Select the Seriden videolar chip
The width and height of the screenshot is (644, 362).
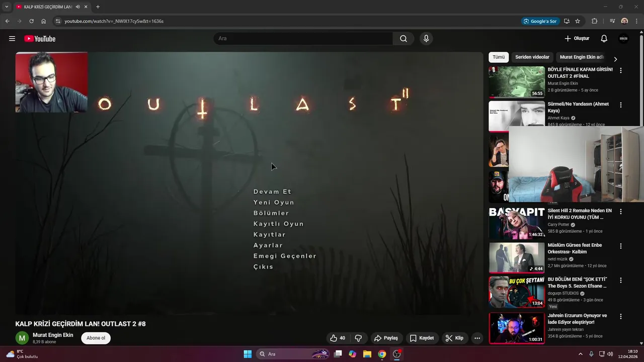click(532, 57)
